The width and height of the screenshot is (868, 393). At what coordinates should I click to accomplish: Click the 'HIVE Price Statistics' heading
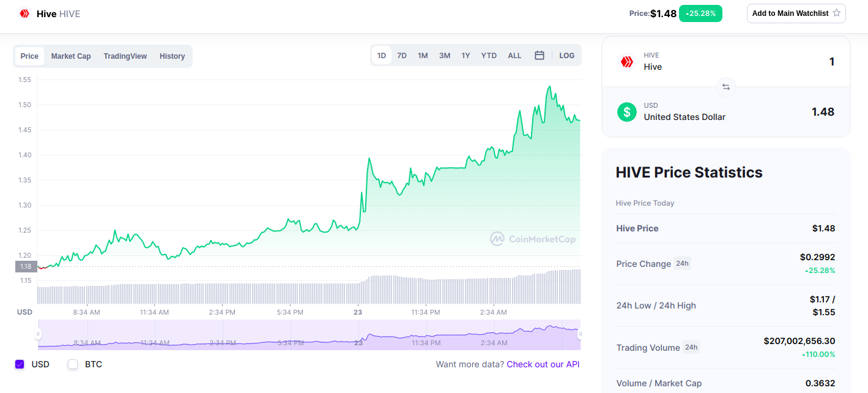coord(689,173)
